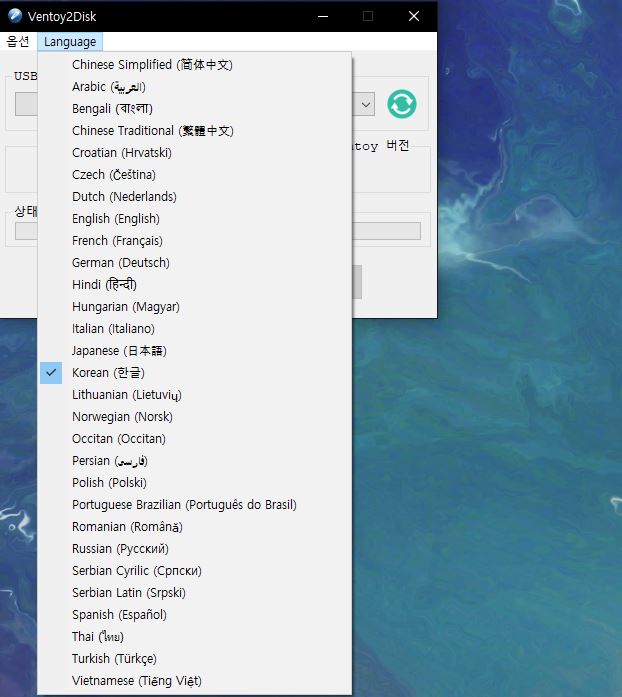This screenshot has width=622, height=697.
Task: Select Romanian (Română) language
Action: pyautogui.click(x=195, y=527)
